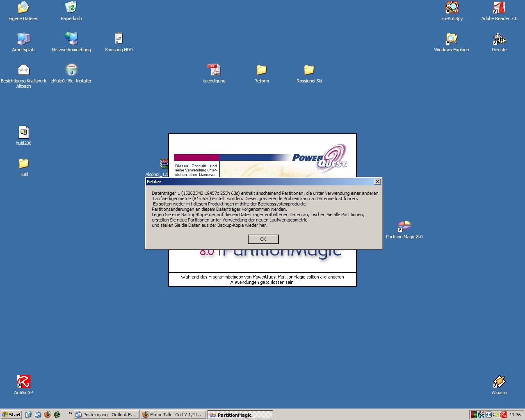Select the Netzwerkumgebung desktop icon
Image resolution: width=525 pixels, height=420 pixels.
pos(71,42)
